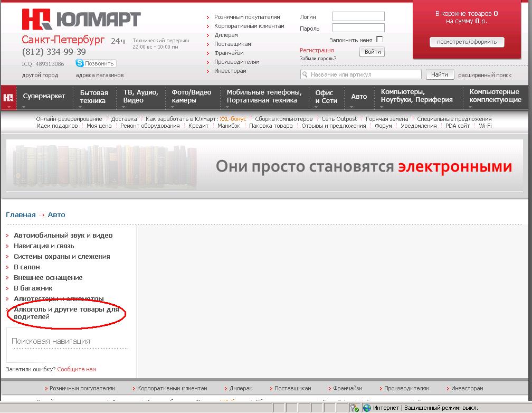Viewport: 532px width, 413px height.
Task: Open the 'Бытовая техника' dropdown menu
Action: (94, 97)
